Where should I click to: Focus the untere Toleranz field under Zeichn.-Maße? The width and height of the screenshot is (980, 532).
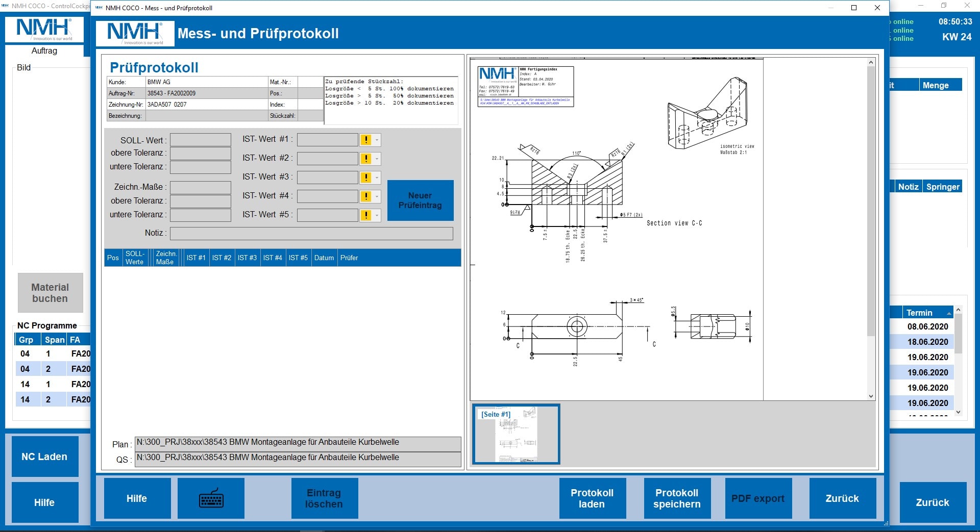click(x=201, y=215)
